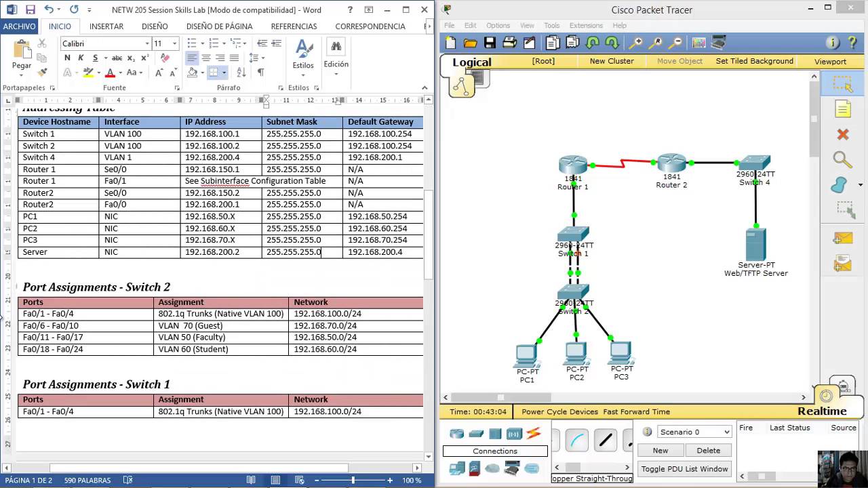The width and height of the screenshot is (868, 488).
Task: Choose the Select tool in Packet Tracer
Action: [842, 85]
